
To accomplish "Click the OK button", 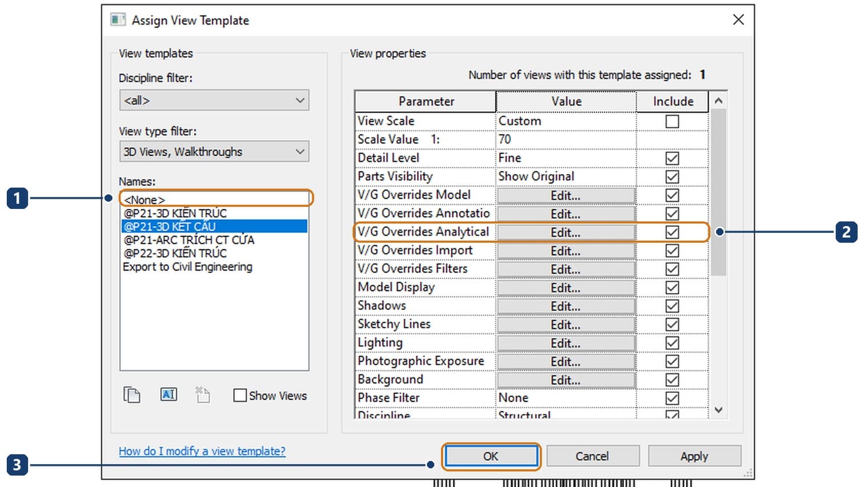I will (491, 456).
